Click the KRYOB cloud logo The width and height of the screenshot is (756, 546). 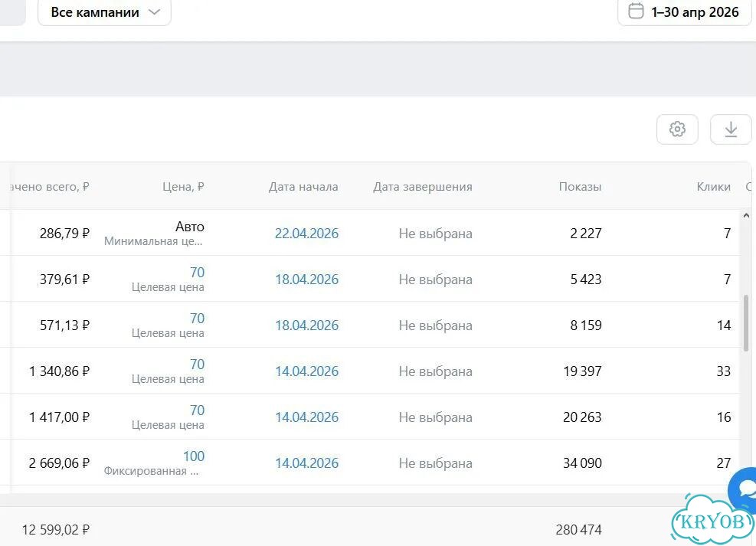click(x=712, y=521)
